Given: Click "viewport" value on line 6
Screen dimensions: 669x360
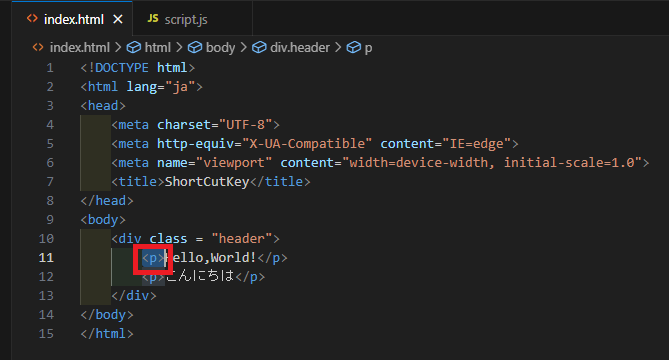Looking at the screenshot, I should point(234,163).
